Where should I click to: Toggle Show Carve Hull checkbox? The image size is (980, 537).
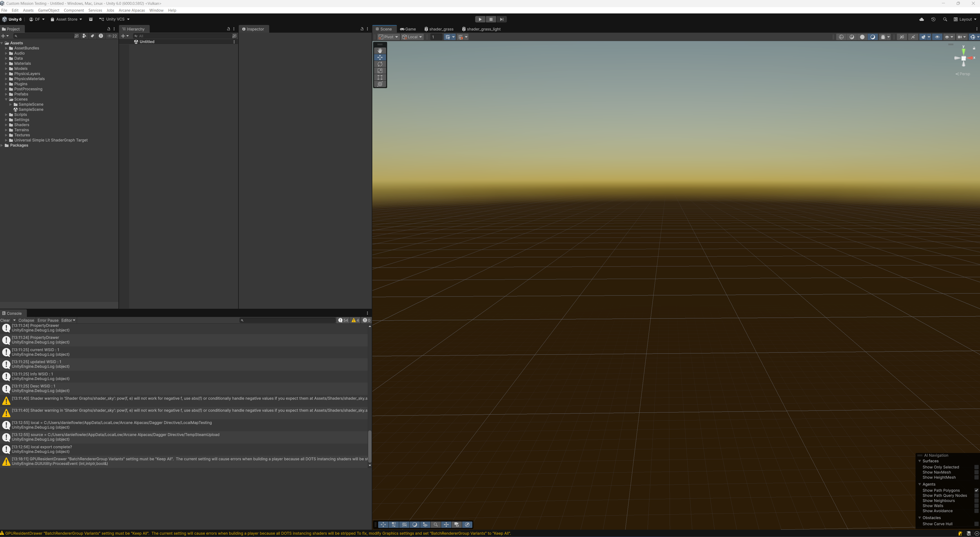[976, 524]
